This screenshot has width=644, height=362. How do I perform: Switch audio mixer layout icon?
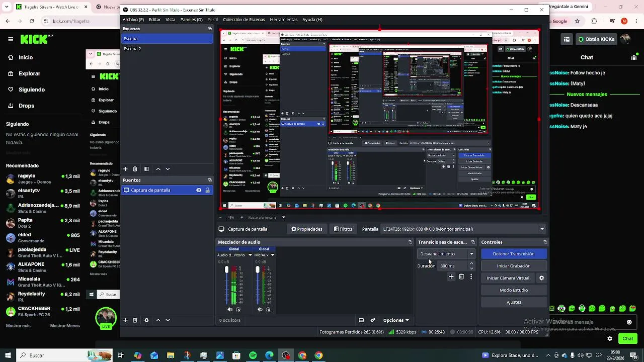click(361, 320)
